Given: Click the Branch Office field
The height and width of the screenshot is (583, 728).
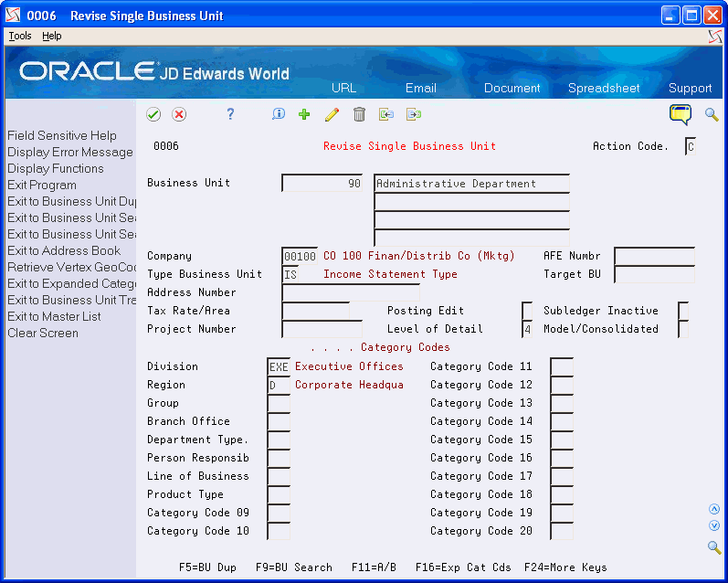Looking at the screenshot, I should 279,421.
